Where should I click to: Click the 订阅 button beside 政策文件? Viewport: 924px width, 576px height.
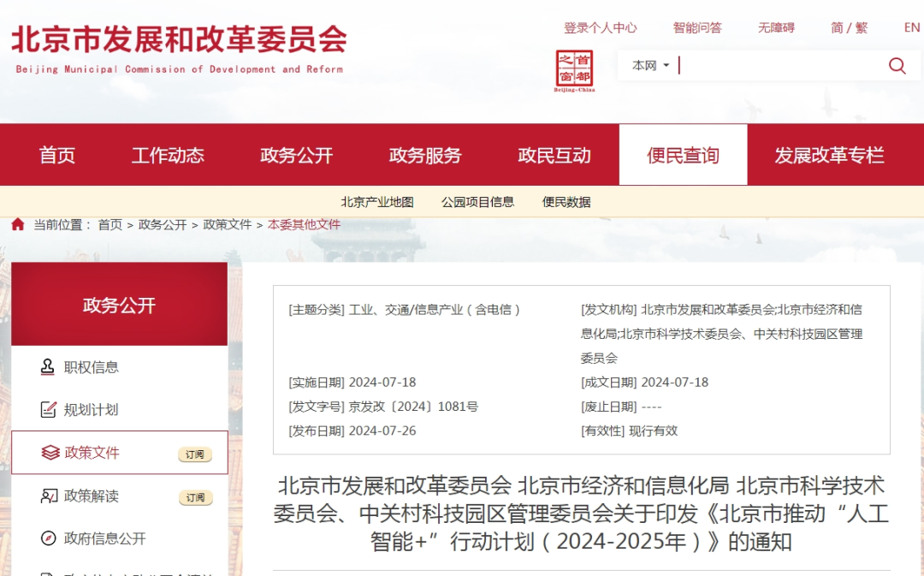tap(195, 454)
